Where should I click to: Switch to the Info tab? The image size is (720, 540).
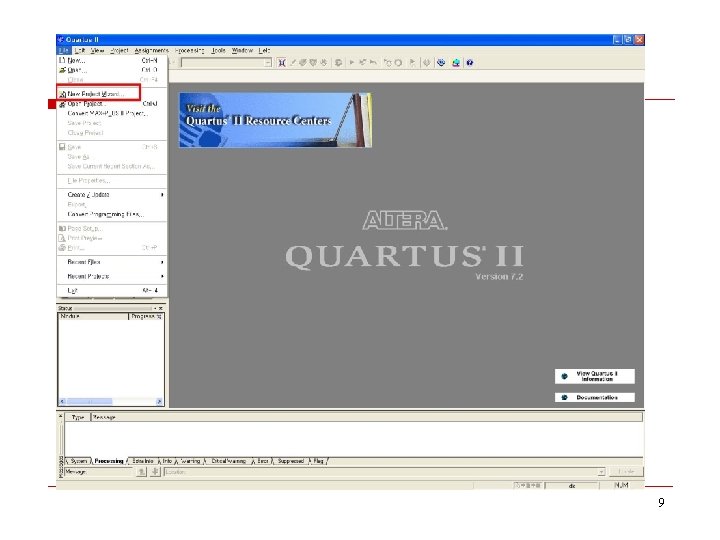pyautogui.click(x=167, y=461)
